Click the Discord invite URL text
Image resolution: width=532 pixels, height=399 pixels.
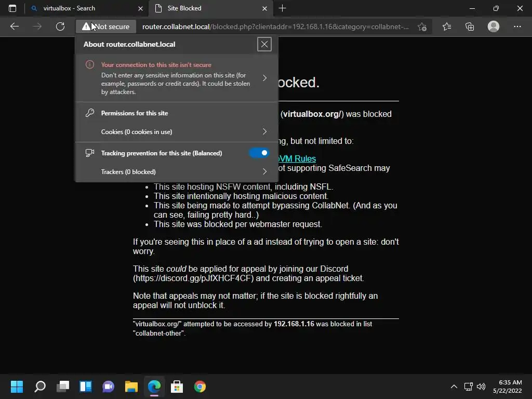click(x=193, y=278)
